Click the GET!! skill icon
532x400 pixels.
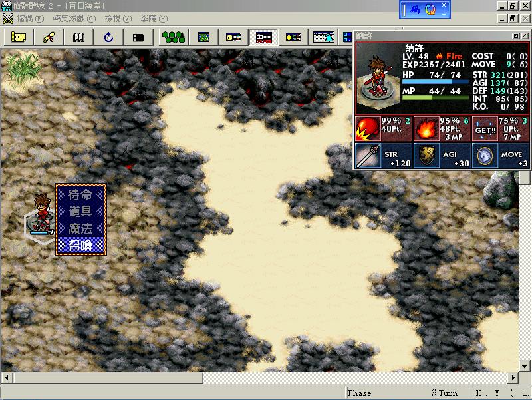tap(485, 129)
